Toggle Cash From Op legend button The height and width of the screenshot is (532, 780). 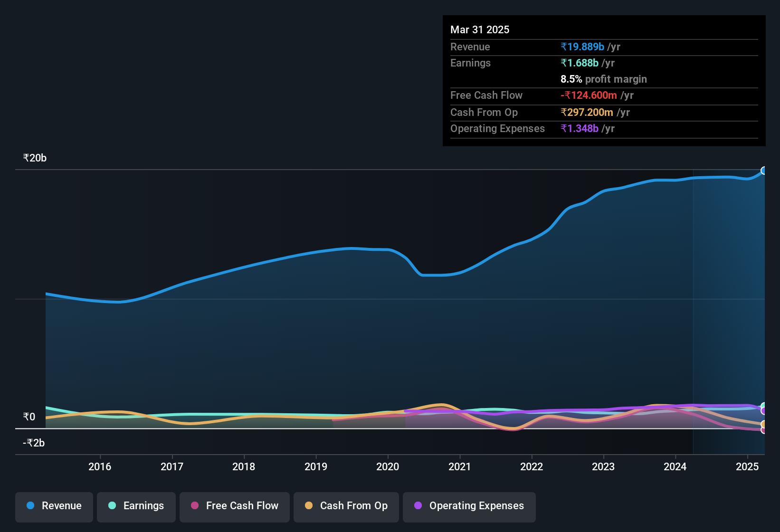click(346, 506)
